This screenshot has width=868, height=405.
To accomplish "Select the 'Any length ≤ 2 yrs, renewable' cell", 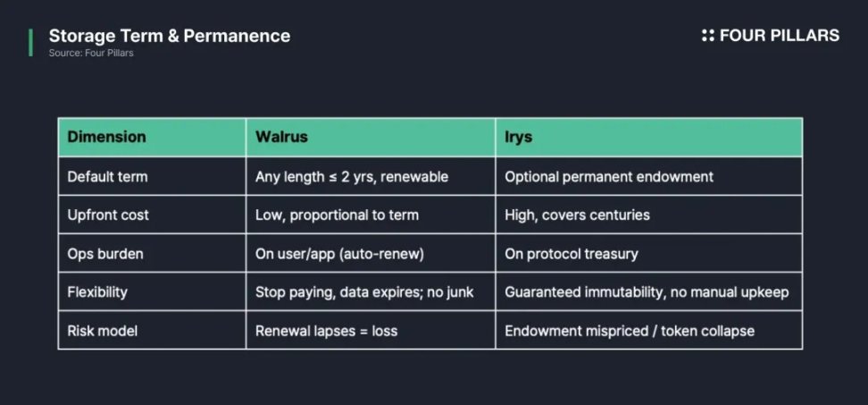I will (x=352, y=177).
